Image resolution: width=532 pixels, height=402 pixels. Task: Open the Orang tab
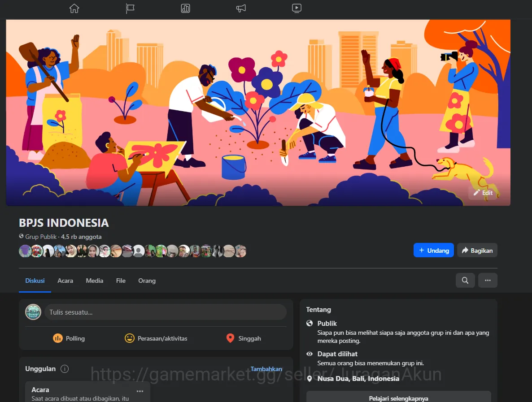147,281
